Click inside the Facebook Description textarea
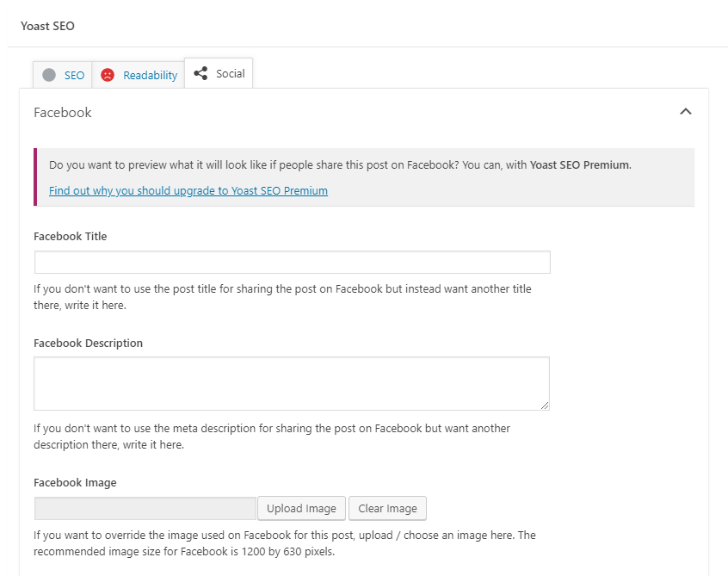Image resolution: width=728 pixels, height=576 pixels. pos(292,384)
